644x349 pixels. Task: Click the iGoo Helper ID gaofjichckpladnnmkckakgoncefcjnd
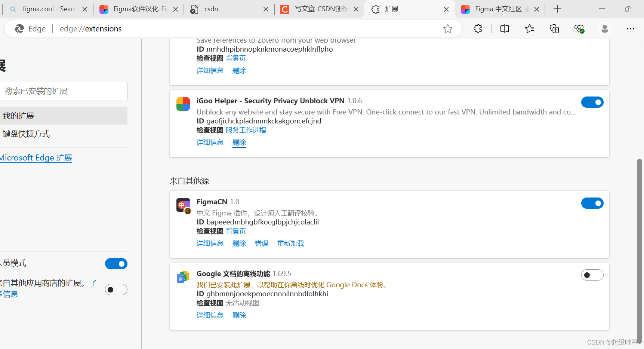[x=264, y=121]
